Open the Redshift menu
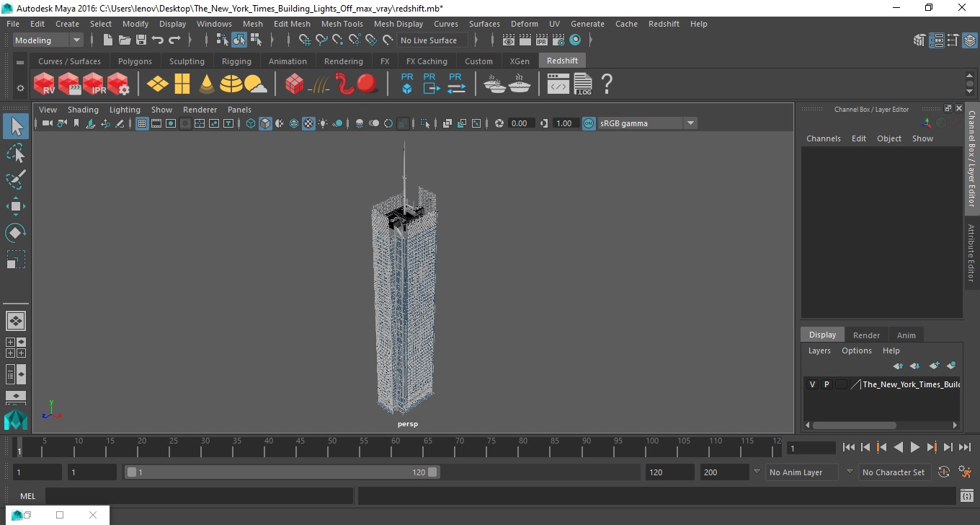980x525 pixels. (664, 24)
